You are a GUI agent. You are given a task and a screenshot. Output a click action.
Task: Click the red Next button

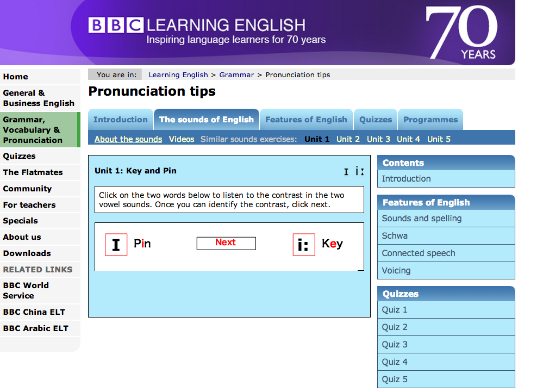click(x=226, y=243)
